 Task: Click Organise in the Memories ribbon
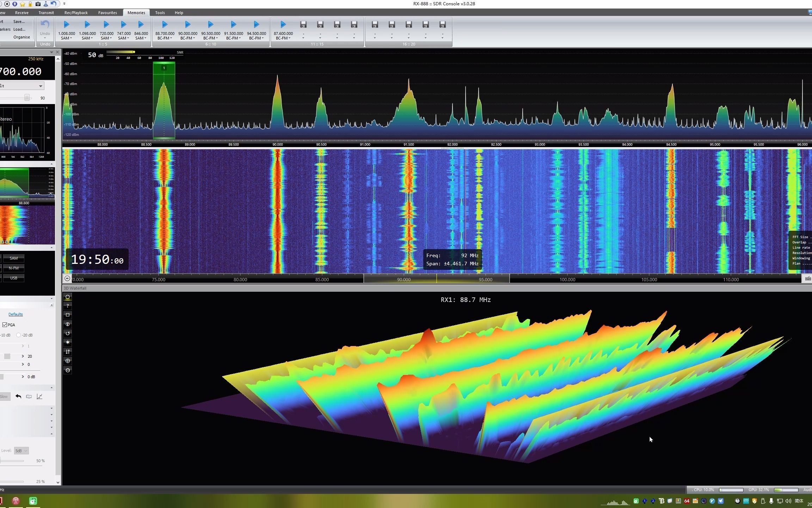[x=21, y=37]
